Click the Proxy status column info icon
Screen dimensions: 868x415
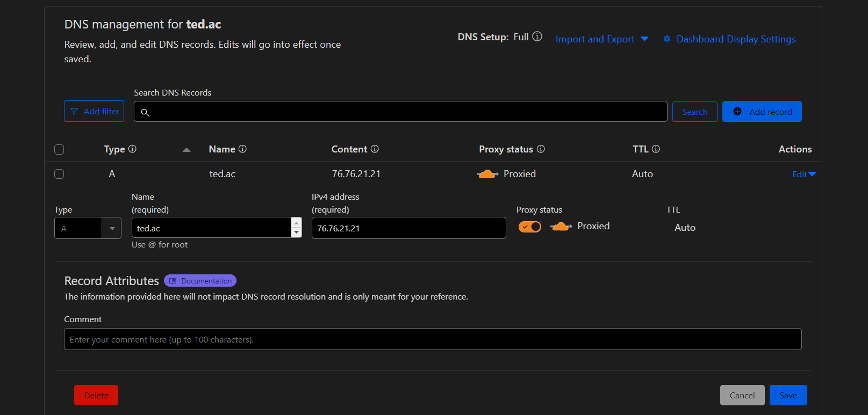tap(541, 149)
